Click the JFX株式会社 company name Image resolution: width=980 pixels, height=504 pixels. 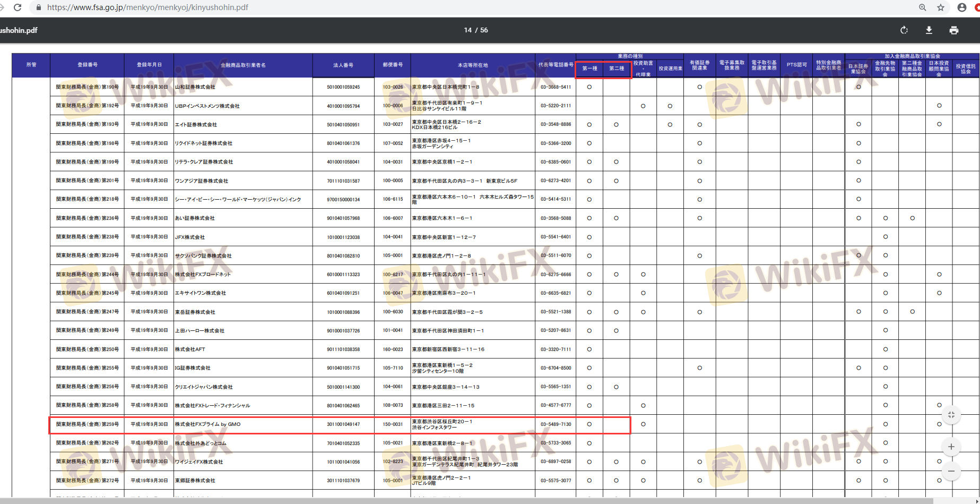(190, 237)
